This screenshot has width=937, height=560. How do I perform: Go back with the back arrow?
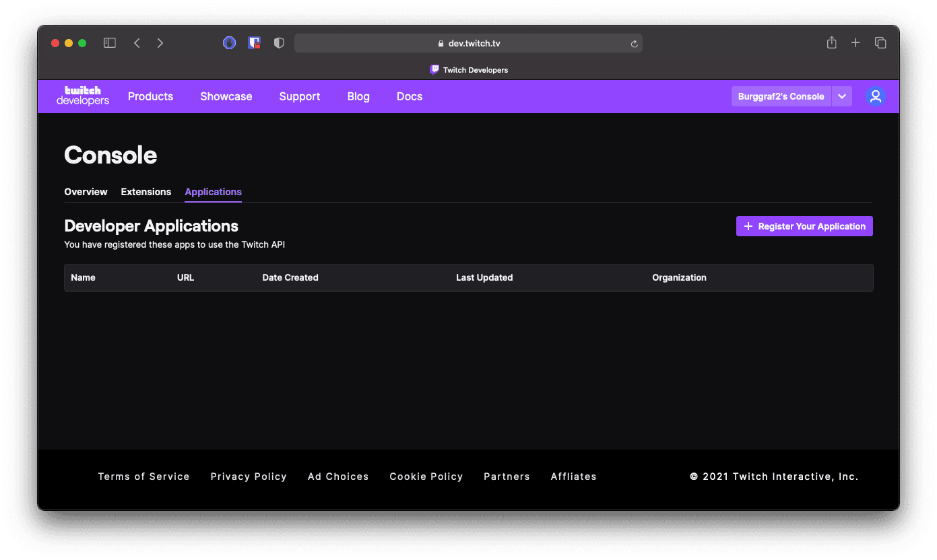click(137, 43)
